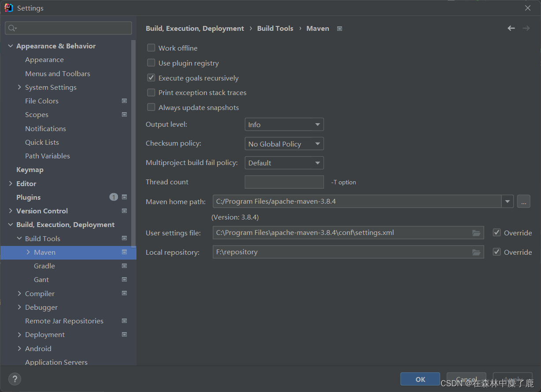541x392 pixels.
Task: Click project icon next to Scopes
Action: pos(124,114)
